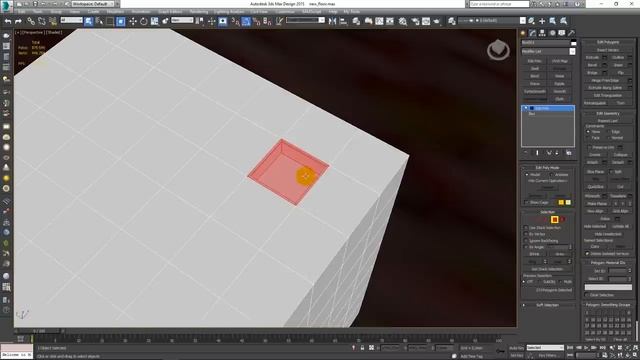The image size is (640, 360).
Task: Toggle the 3D Snaps button
Action: 236,21
